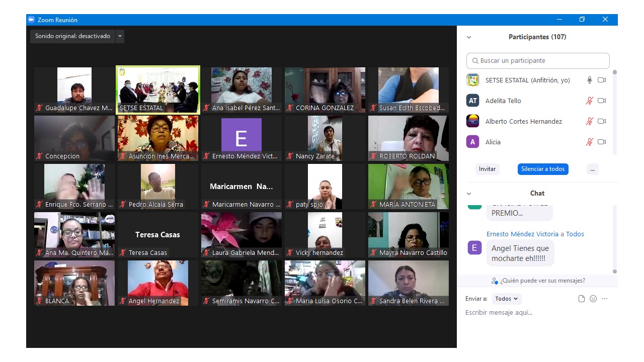Click SETSE ESTATAL avatar in participants list
This screenshot has height=362, width=644.
pyautogui.click(x=473, y=80)
